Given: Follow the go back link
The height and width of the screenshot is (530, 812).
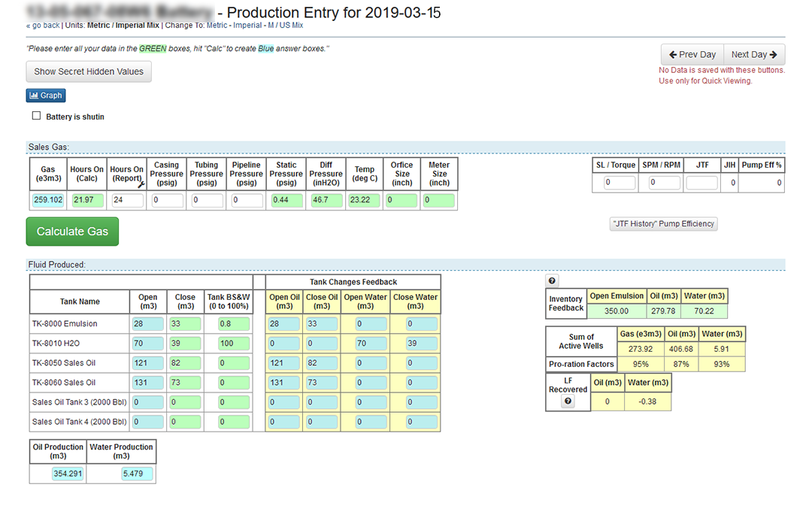Looking at the screenshot, I should 43,25.
